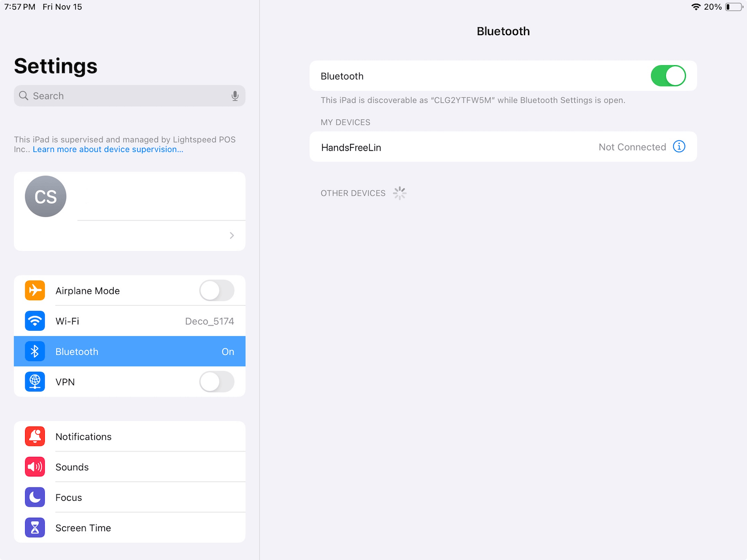Tap the Airplane Mode orange icon

coord(35,291)
